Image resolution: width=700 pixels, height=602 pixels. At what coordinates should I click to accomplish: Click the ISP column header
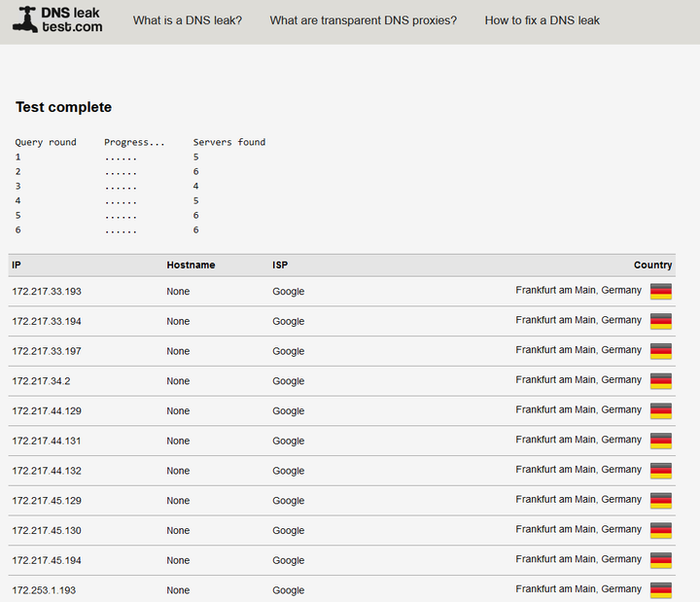pyautogui.click(x=280, y=265)
